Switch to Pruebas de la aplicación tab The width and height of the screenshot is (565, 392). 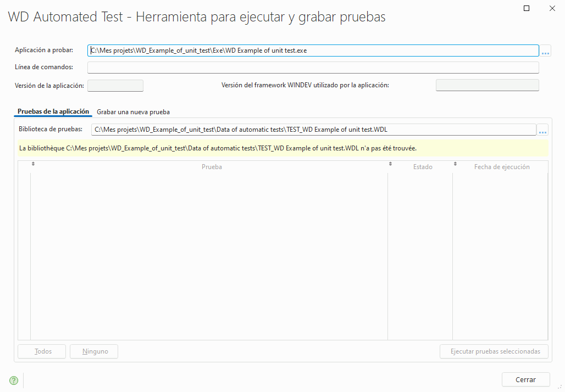[53, 111]
